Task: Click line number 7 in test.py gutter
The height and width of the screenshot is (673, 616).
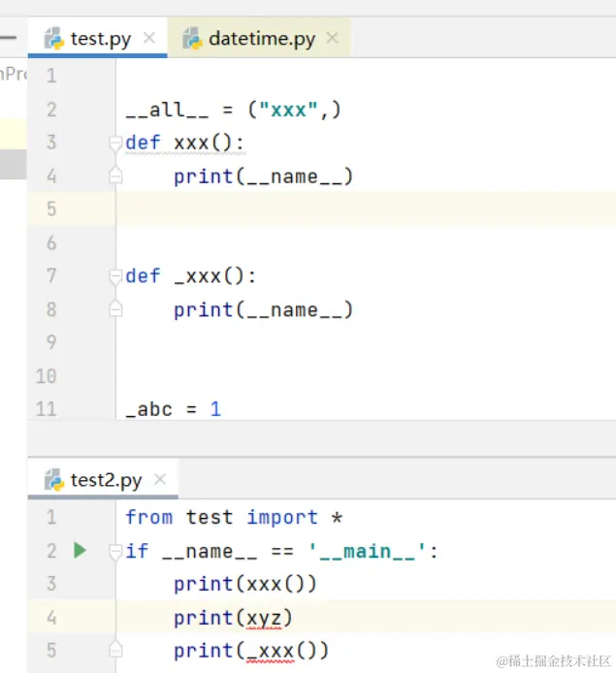Action: click(x=51, y=275)
